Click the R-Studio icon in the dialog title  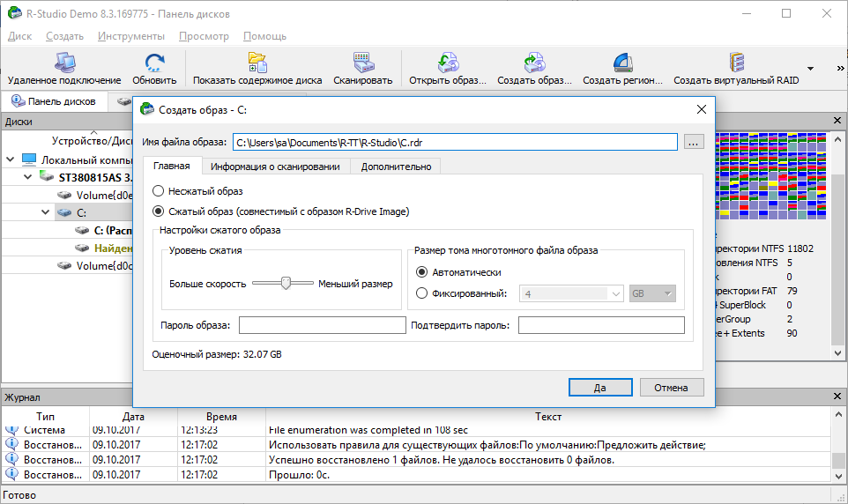point(146,109)
